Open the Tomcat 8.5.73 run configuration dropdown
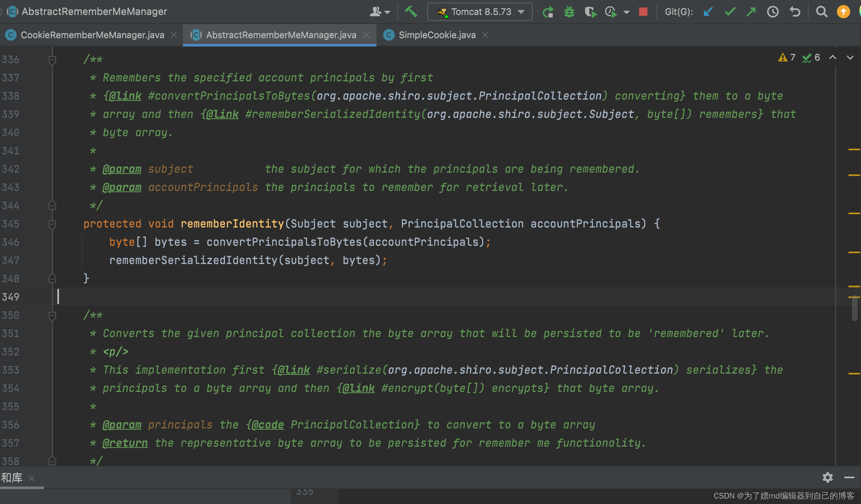Screen dimensions: 861x504 click(x=480, y=12)
